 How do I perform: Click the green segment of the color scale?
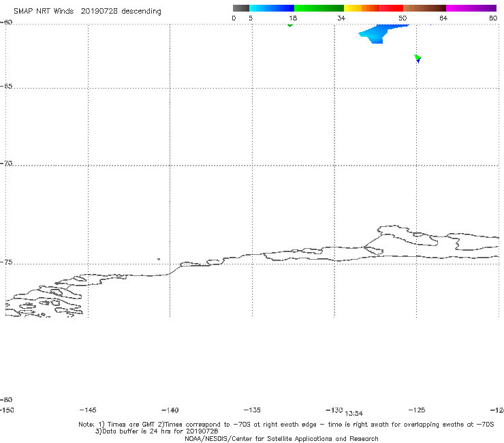(319, 8)
